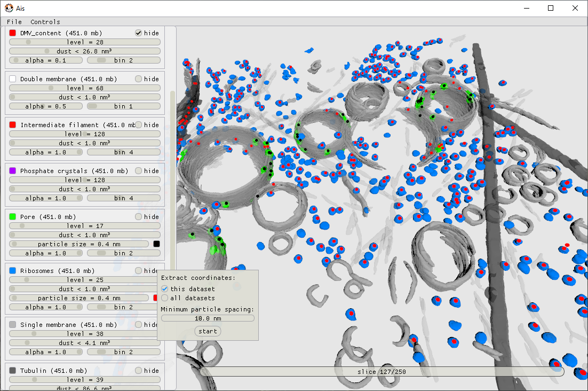
Task: Click Intermediate filament dust < 1.0 nm³ slider
Action: tap(85, 143)
